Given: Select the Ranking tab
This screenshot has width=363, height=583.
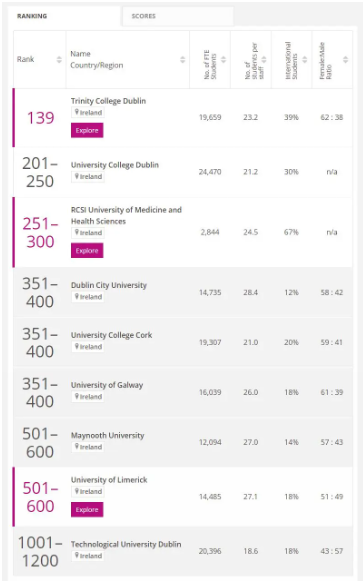Looking at the screenshot, I should tap(66, 16).
